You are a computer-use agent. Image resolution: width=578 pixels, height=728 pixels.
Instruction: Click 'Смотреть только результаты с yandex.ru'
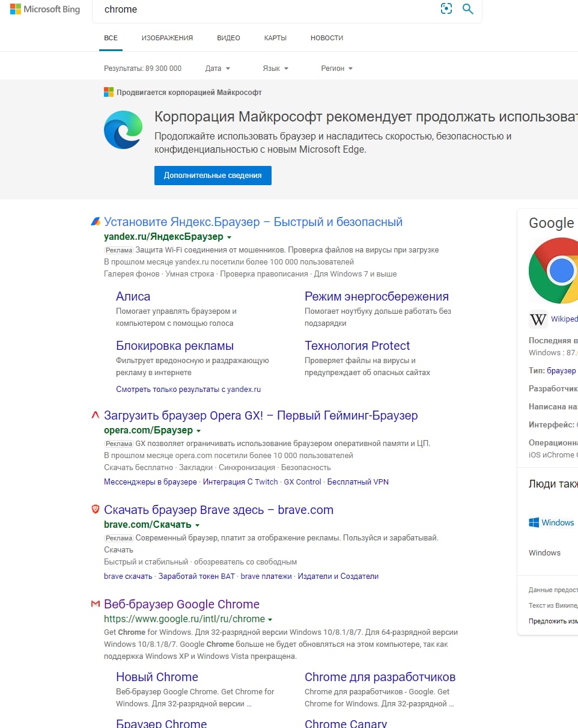tap(188, 389)
